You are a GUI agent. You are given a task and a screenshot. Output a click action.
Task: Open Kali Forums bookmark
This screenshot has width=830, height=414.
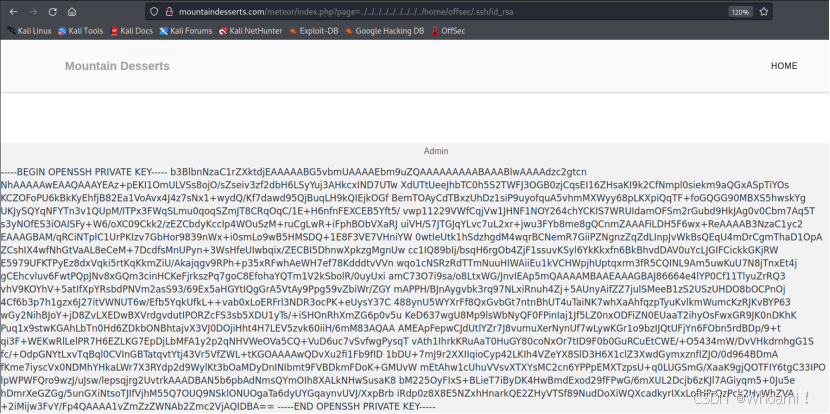186,31
